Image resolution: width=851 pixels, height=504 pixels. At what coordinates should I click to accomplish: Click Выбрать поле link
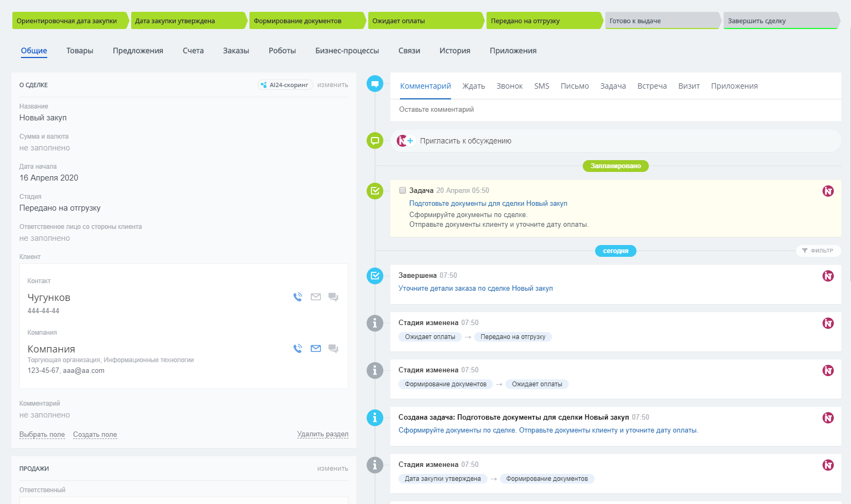[42, 435]
